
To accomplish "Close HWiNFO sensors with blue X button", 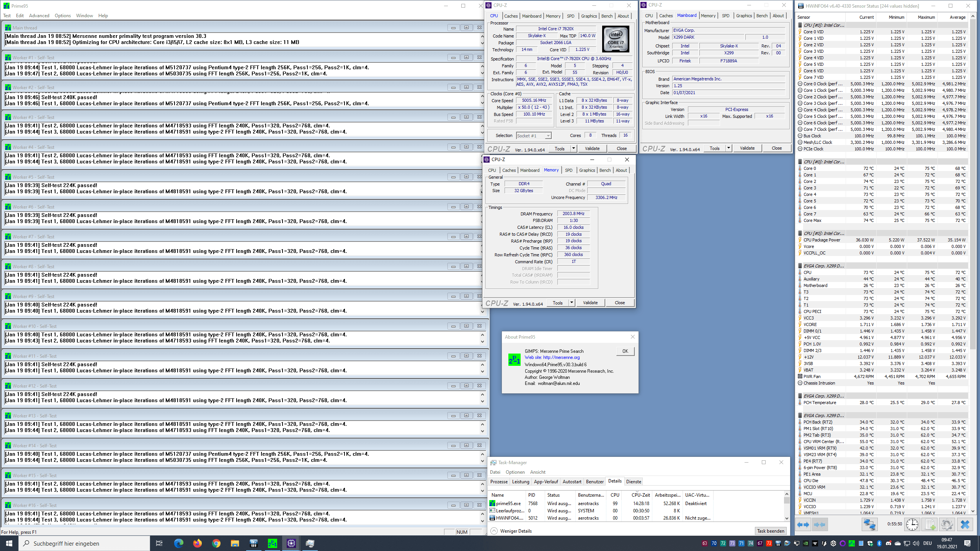I will click(x=965, y=525).
